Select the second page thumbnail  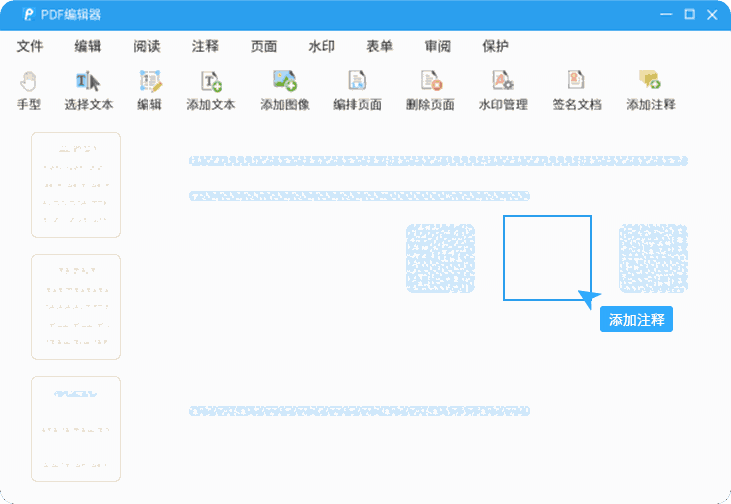click(76, 307)
